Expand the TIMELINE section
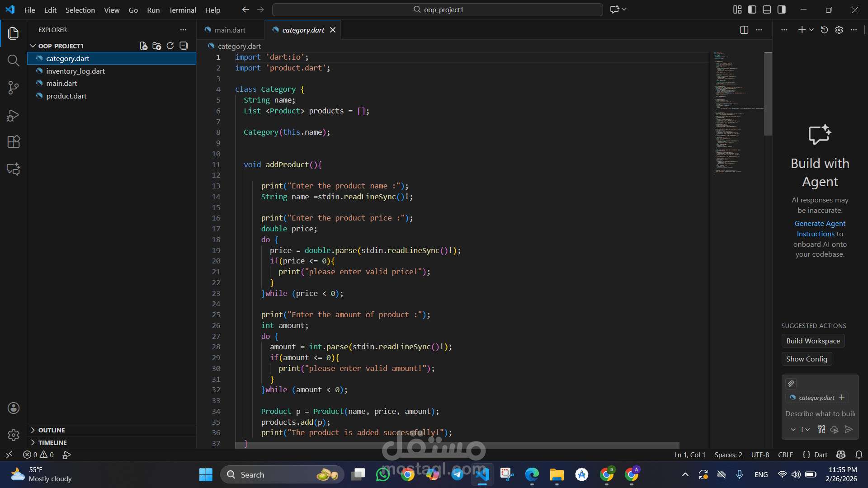 pos(52,443)
